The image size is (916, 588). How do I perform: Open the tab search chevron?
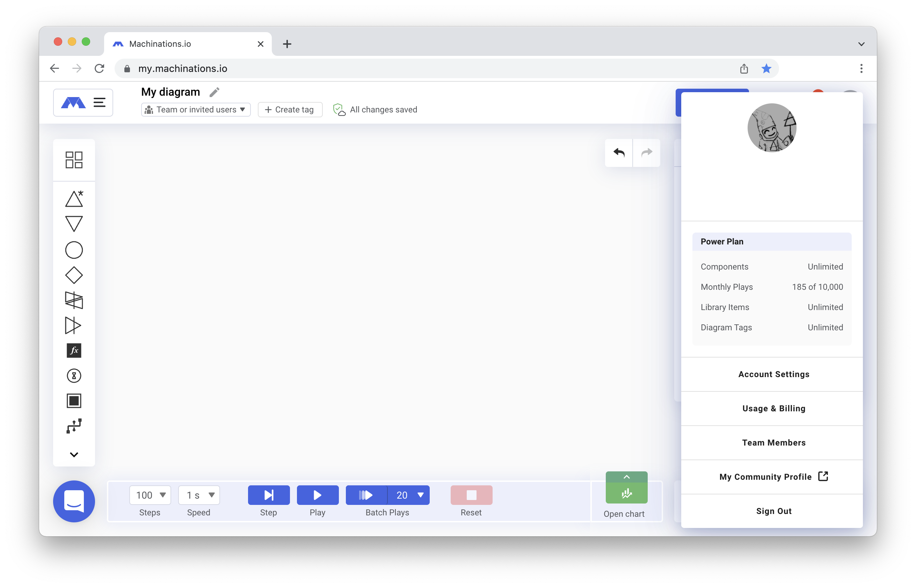point(861,44)
